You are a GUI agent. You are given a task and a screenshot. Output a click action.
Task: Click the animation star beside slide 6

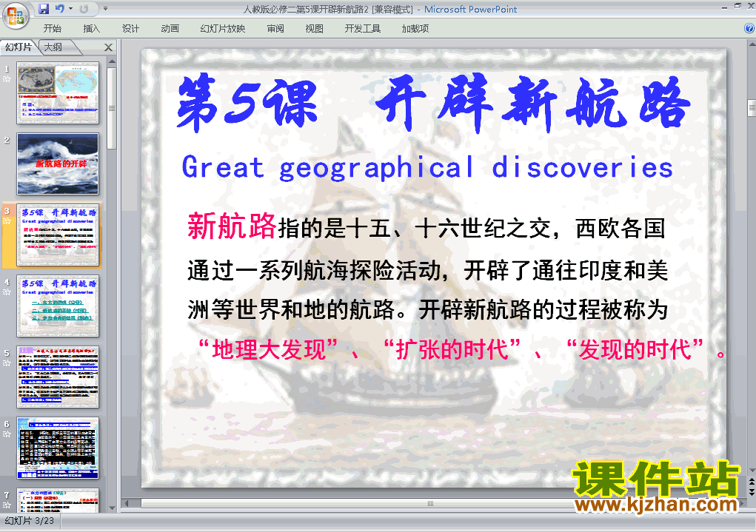coord(7,434)
